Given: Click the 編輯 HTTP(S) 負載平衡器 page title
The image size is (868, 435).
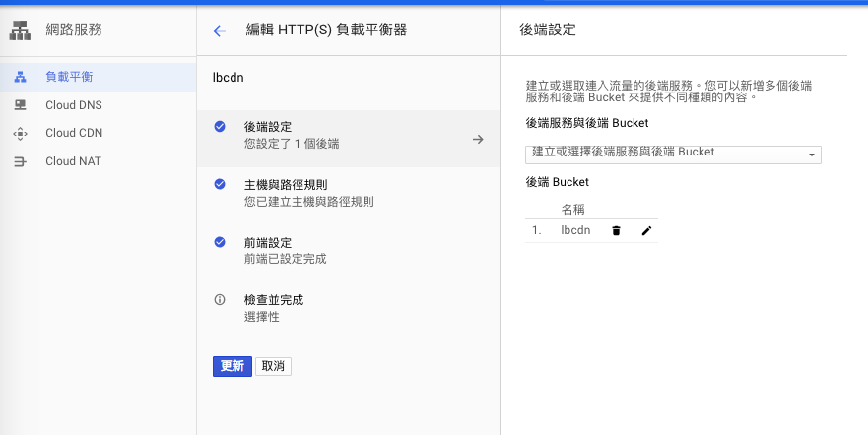Looking at the screenshot, I should [326, 30].
